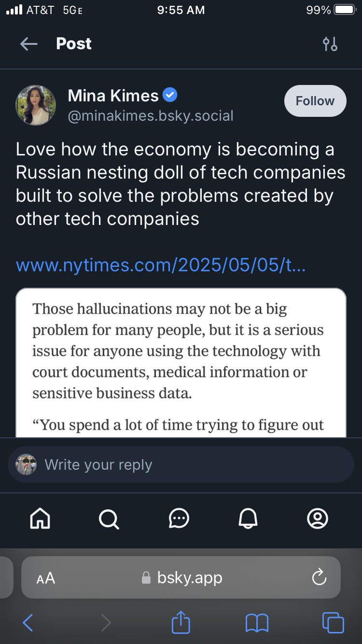Screen dimensions: 362x644
Task: View Mina Kimes avatar photo
Action: (36, 105)
